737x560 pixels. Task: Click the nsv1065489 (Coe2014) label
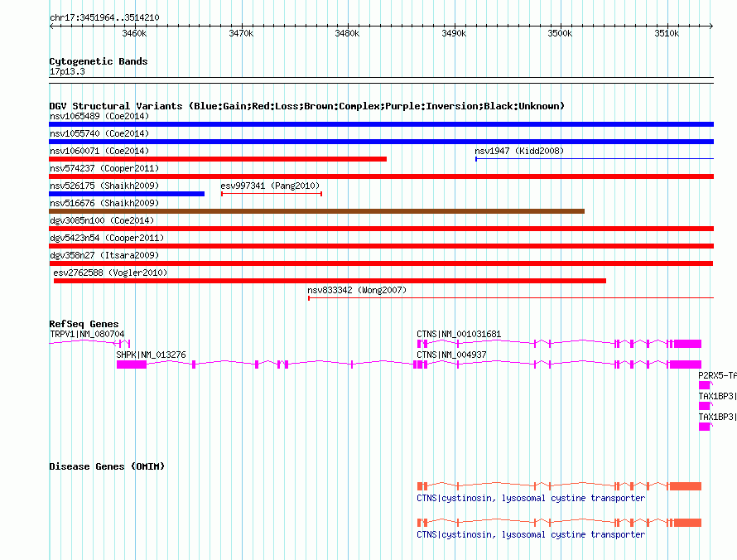pyautogui.click(x=99, y=116)
